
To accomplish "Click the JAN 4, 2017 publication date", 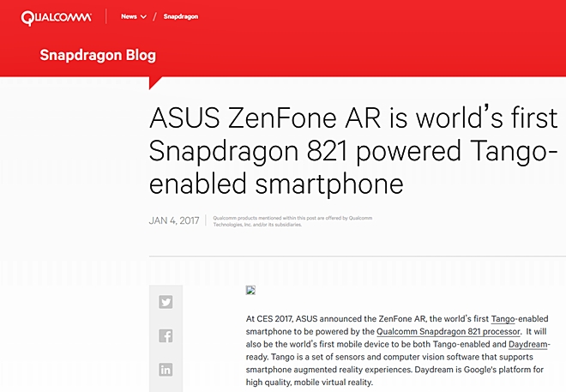I will pos(174,220).
